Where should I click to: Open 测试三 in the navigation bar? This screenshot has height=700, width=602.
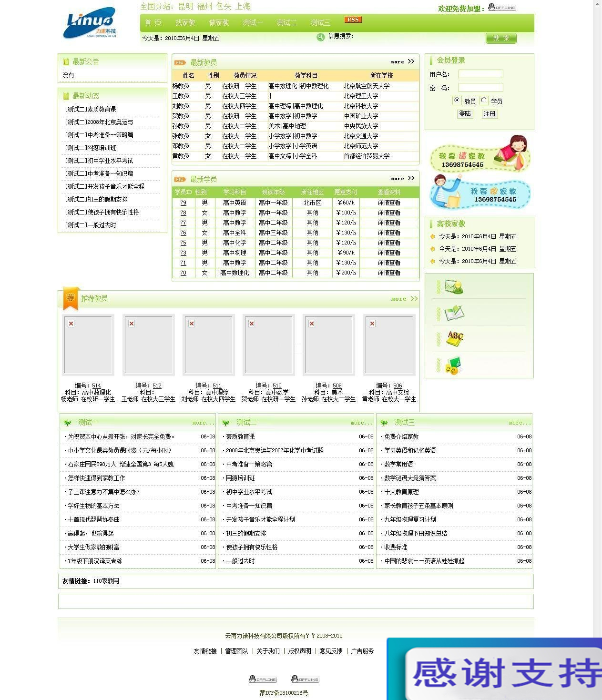320,22
